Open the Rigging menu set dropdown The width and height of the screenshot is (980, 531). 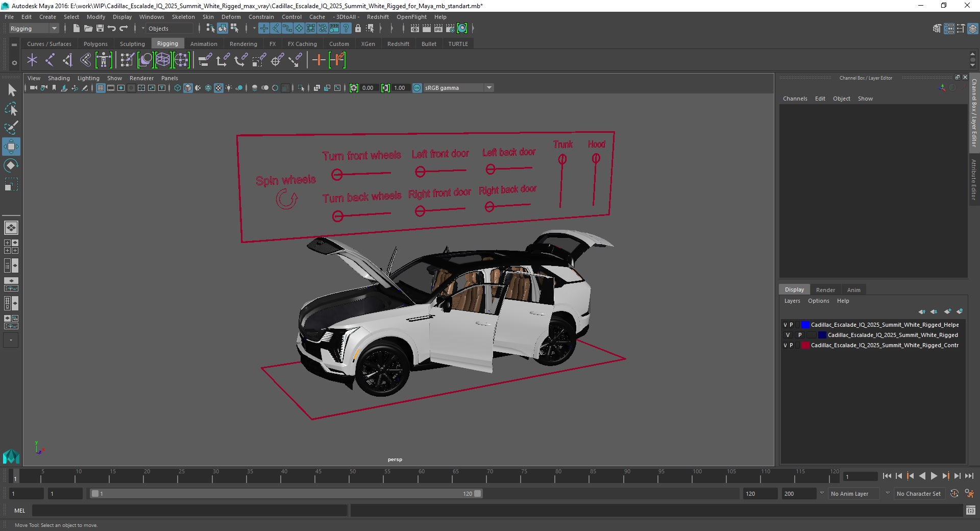coord(34,29)
